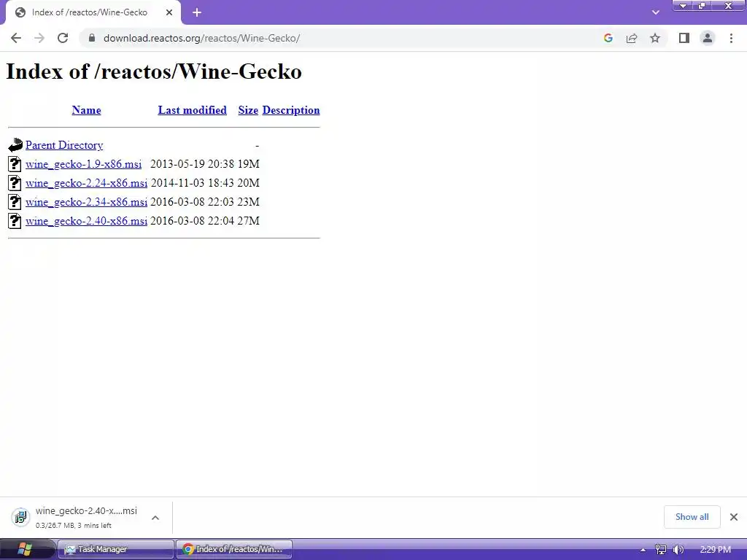Open the volume speaker tray icon
The image size is (747, 560).
click(678, 550)
